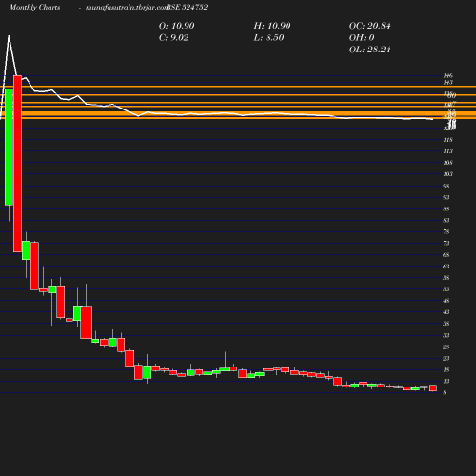Click the 146 price axis label
476x476 pixels.
tap(447, 75)
